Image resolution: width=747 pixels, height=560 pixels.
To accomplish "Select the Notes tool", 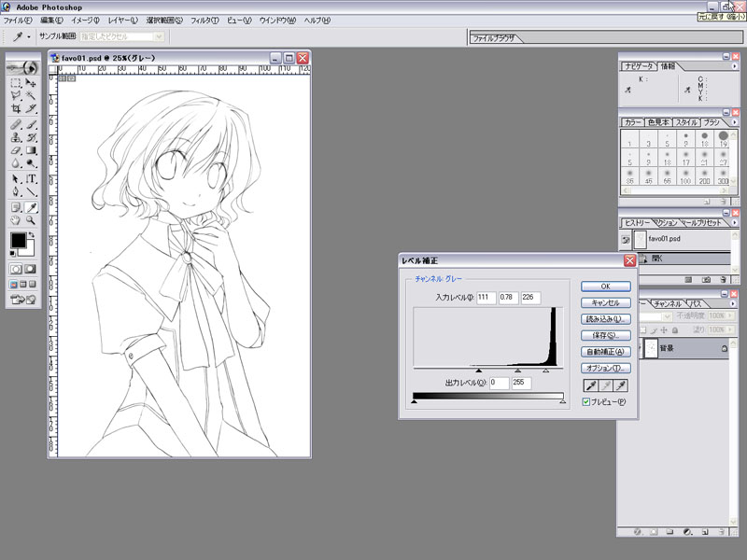I will 16,207.
